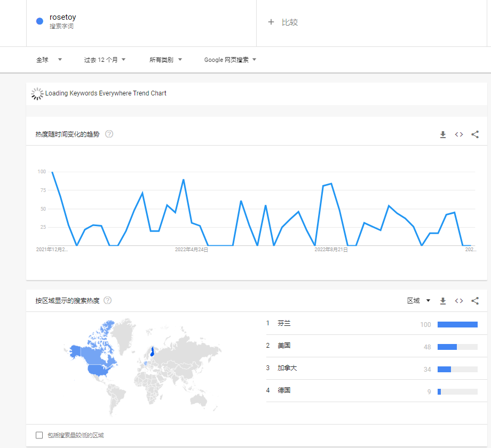Edit the rosetoy search term
Image resolution: width=491 pixels, height=448 pixels.
[x=62, y=17]
